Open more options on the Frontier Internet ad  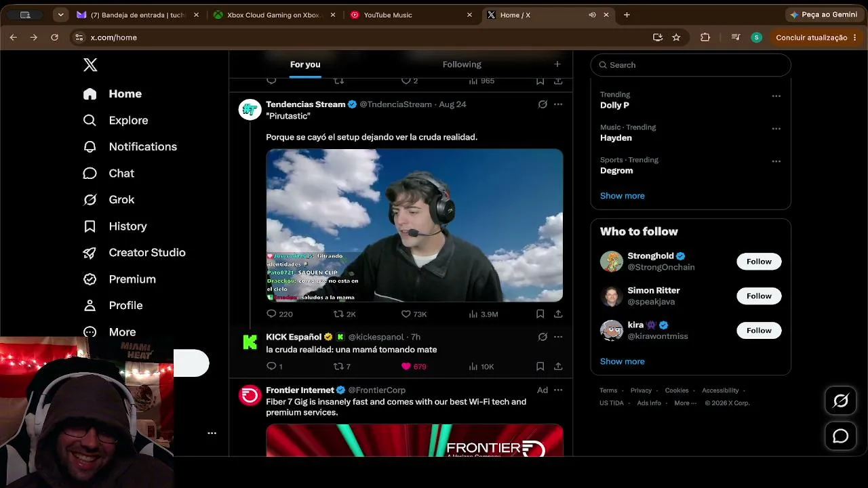click(558, 390)
